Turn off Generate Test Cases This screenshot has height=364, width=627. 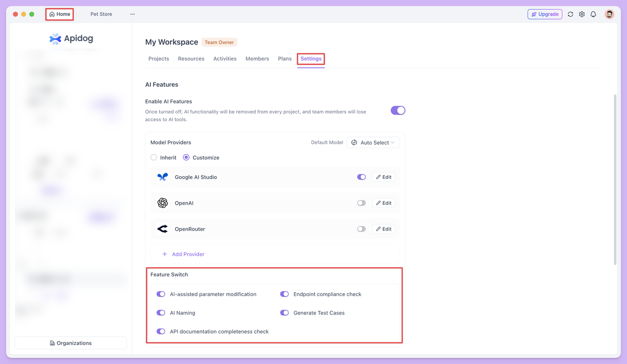(x=285, y=313)
